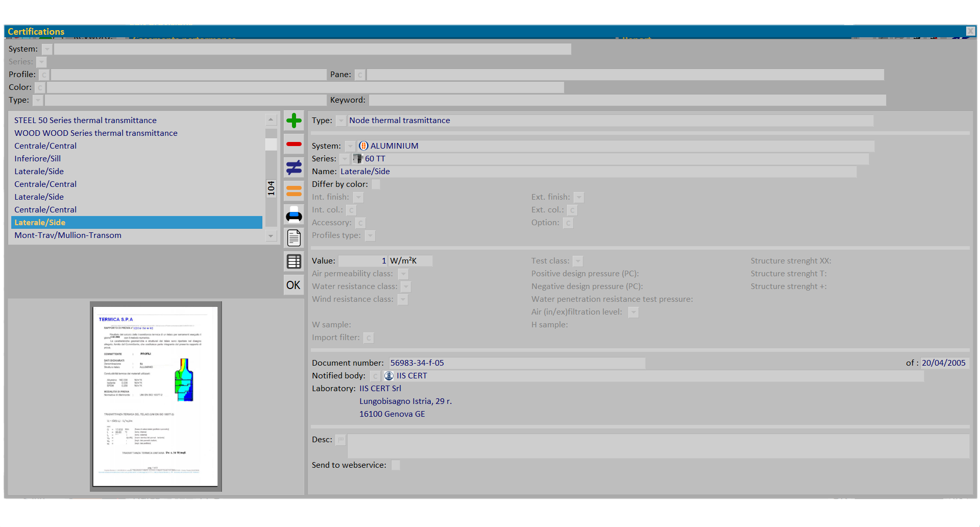Click the Document number input field
The image size is (980, 527).
click(517, 363)
